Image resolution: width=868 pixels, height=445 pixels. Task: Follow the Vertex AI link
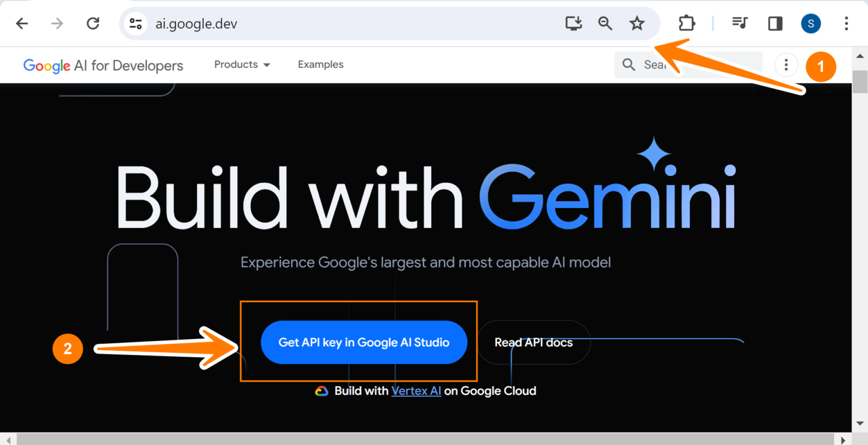click(x=416, y=391)
